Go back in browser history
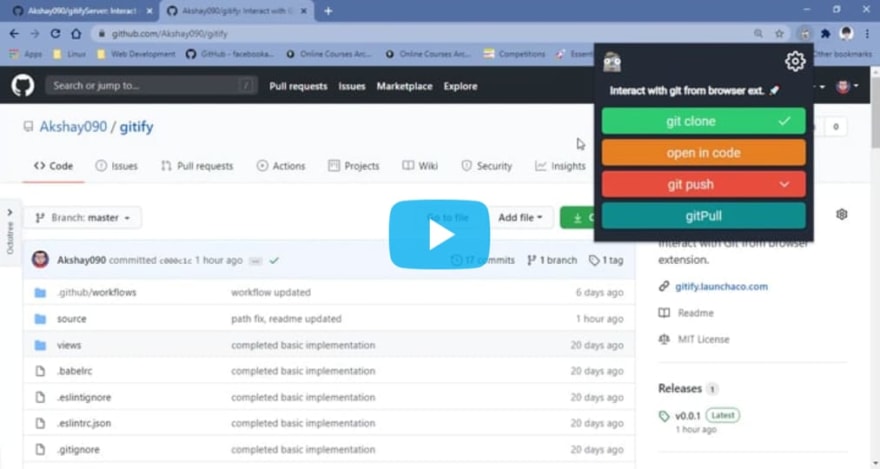 pos(14,34)
